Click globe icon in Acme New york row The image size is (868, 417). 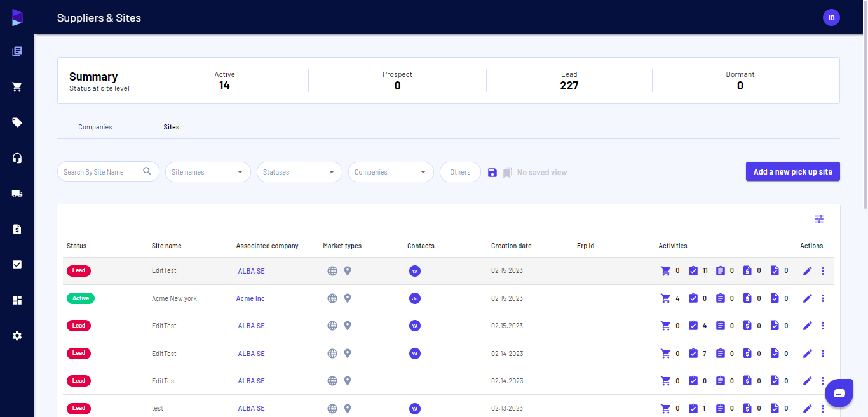pos(332,298)
